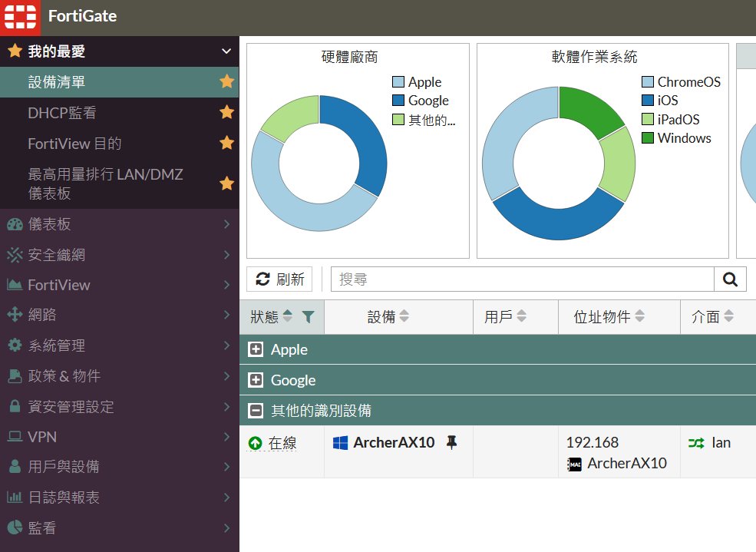
Task: Toggle the star for 最高用量排行 LAN/DMZ 儀表板
Action: click(x=226, y=183)
